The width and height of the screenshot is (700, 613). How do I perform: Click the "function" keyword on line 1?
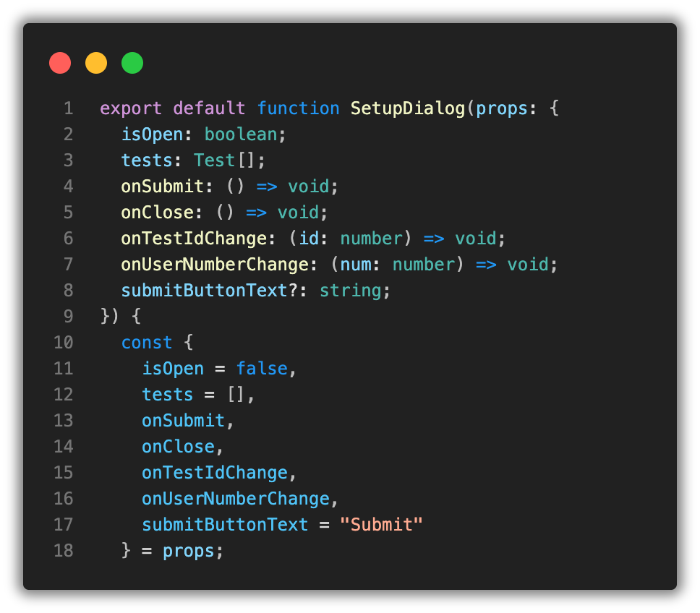298,108
